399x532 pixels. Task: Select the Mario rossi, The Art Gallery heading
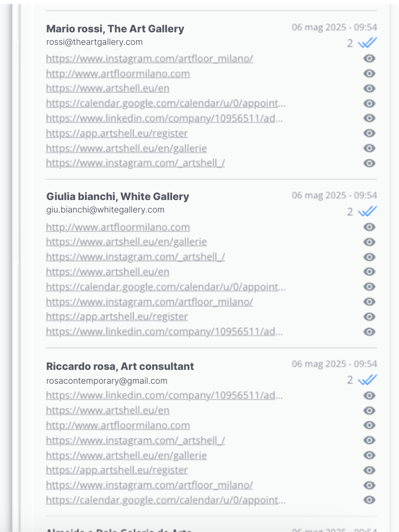click(x=115, y=29)
